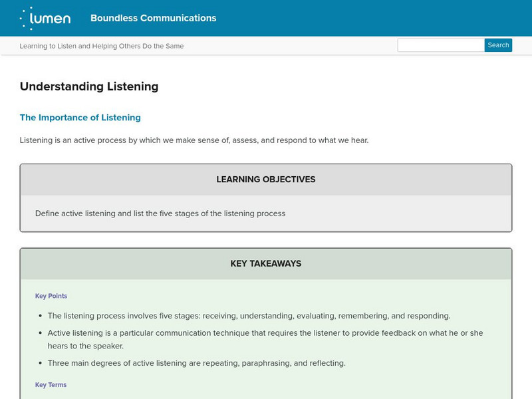Select 'The Importance of Listening' section heading
Screen dimensions: 532x399
[x=80, y=118]
